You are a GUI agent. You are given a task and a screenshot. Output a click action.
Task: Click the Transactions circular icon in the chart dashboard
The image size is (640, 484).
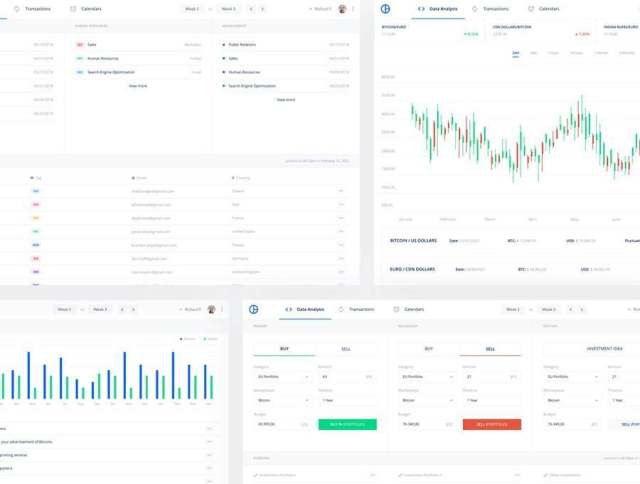(x=475, y=9)
